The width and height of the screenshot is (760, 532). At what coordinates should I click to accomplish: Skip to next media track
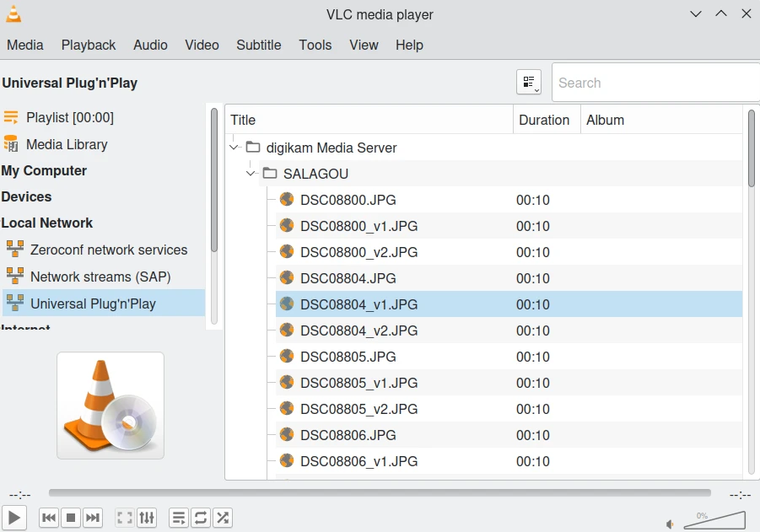point(93,518)
